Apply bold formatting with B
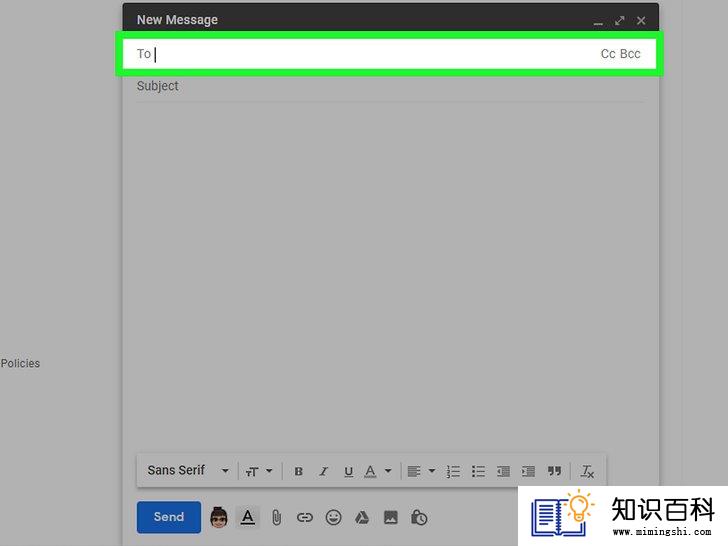728x546 pixels. [x=299, y=471]
